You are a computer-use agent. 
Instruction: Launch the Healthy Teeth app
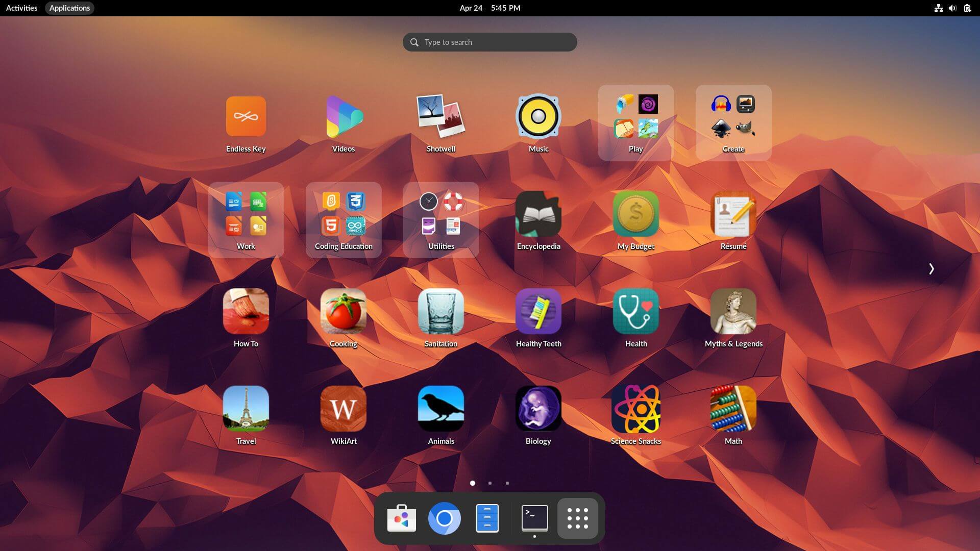(x=538, y=312)
